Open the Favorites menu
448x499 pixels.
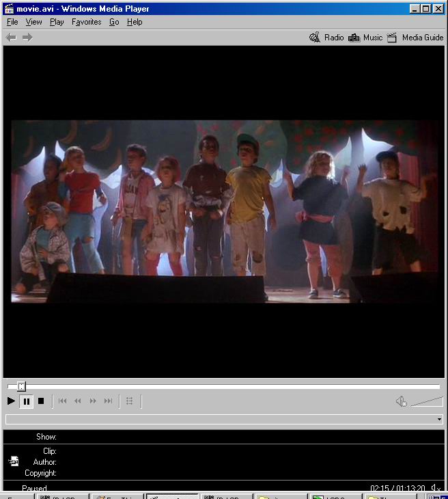click(86, 22)
